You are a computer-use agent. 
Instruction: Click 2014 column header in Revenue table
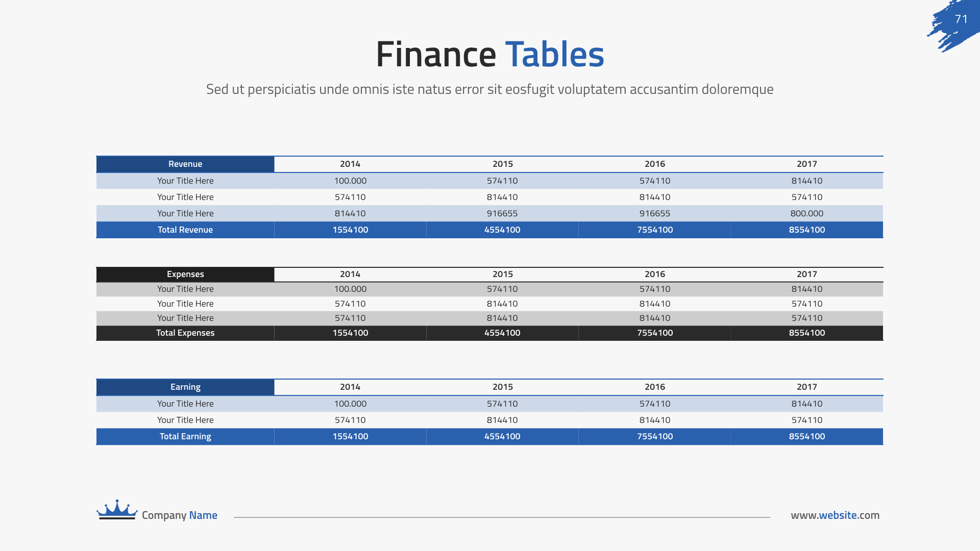[x=350, y=164]
